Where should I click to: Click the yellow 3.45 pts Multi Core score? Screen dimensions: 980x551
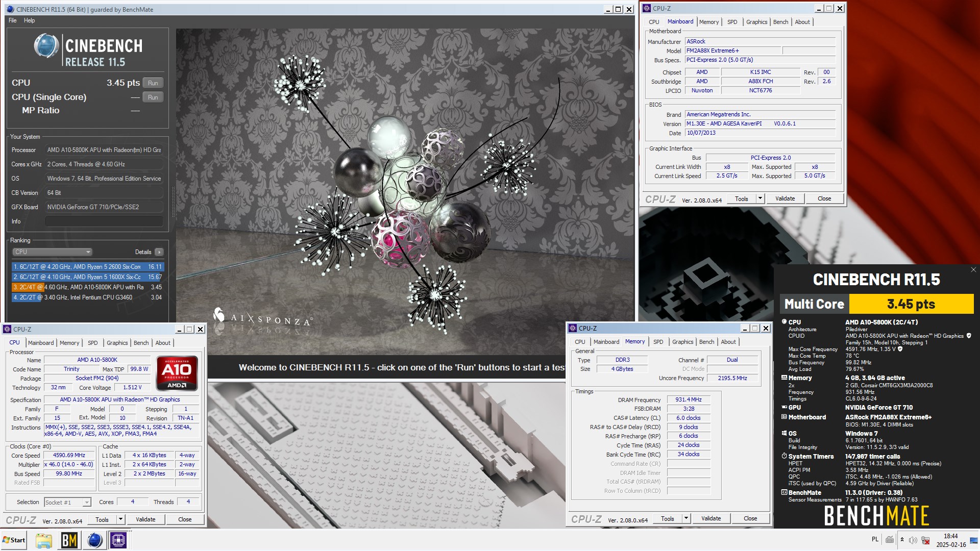point(911,304)
